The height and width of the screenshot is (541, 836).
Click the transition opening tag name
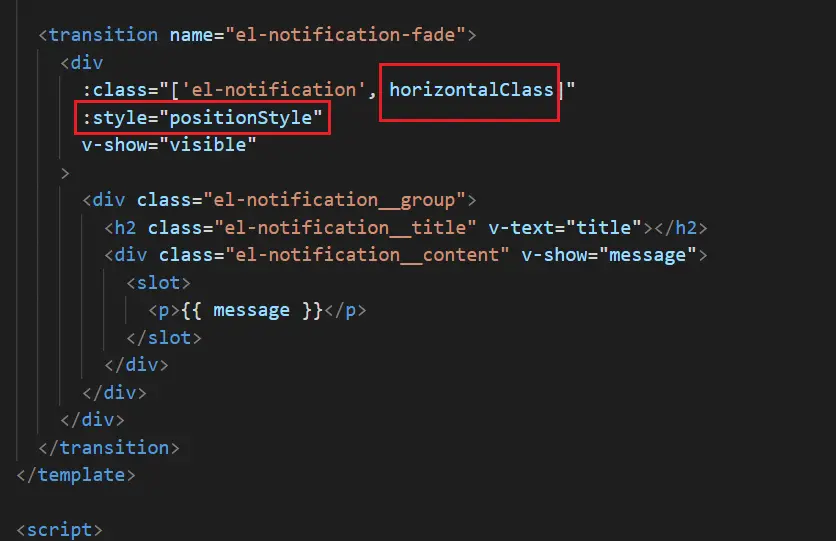click(103, 35)
